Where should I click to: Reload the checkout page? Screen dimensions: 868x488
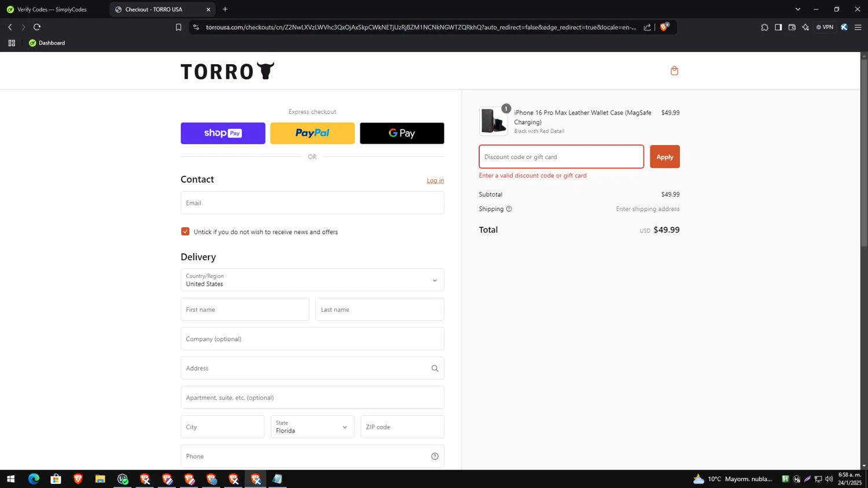coord(37,27)
